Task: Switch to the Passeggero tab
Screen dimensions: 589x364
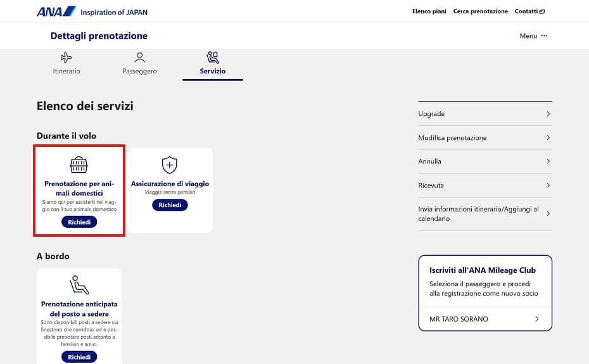Action: coord(139,71)
